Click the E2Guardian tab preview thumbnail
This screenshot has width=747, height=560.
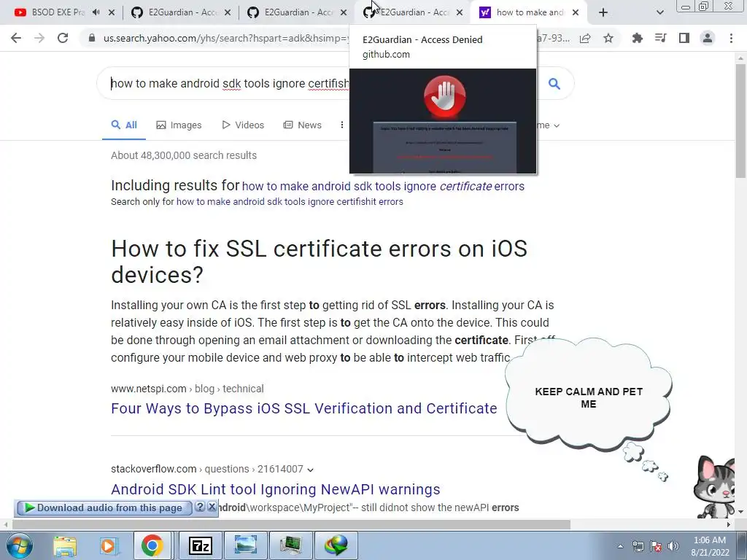pyautogui.click(x=443, y=121)
